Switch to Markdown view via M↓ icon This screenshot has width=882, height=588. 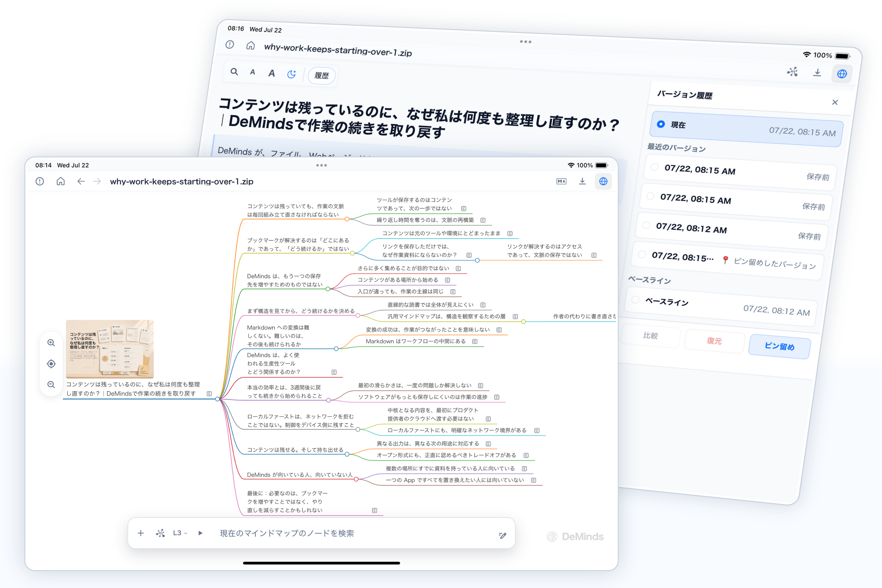tap(561, 181)
